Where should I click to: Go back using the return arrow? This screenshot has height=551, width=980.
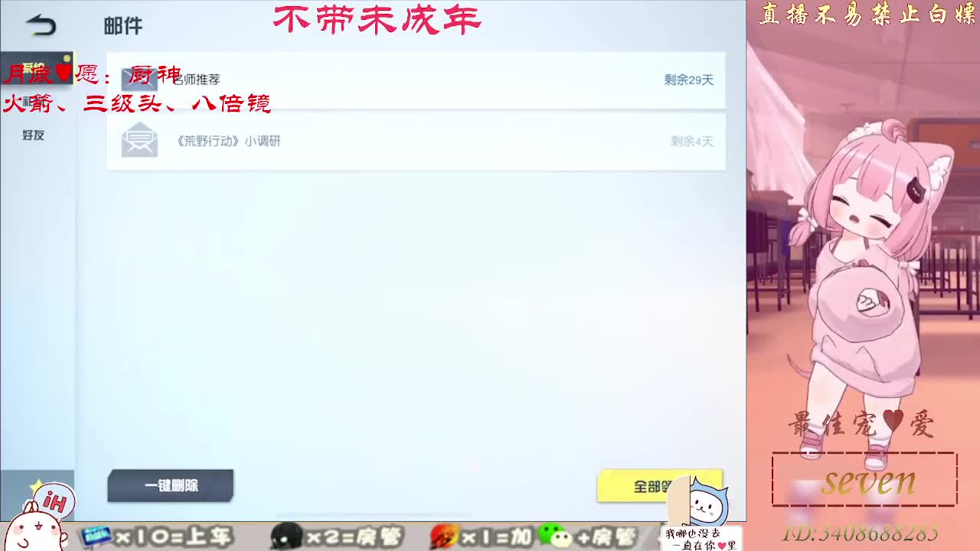[41, 26]
